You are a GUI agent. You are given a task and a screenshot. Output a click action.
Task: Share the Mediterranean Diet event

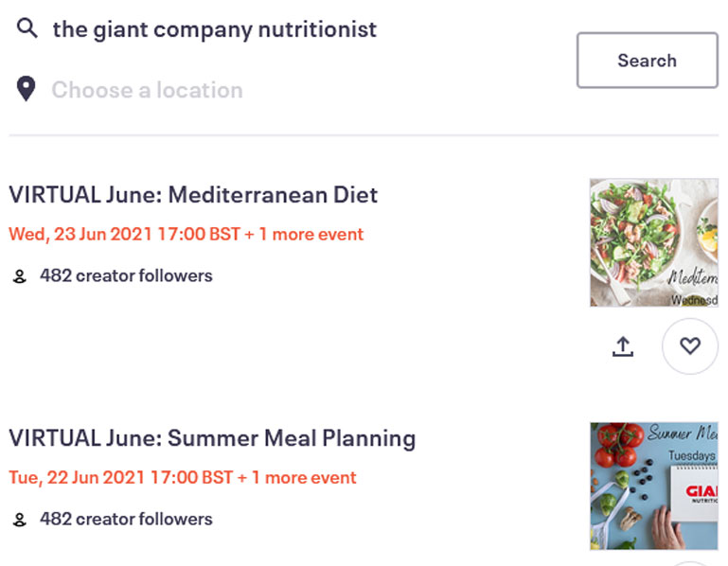622,347
